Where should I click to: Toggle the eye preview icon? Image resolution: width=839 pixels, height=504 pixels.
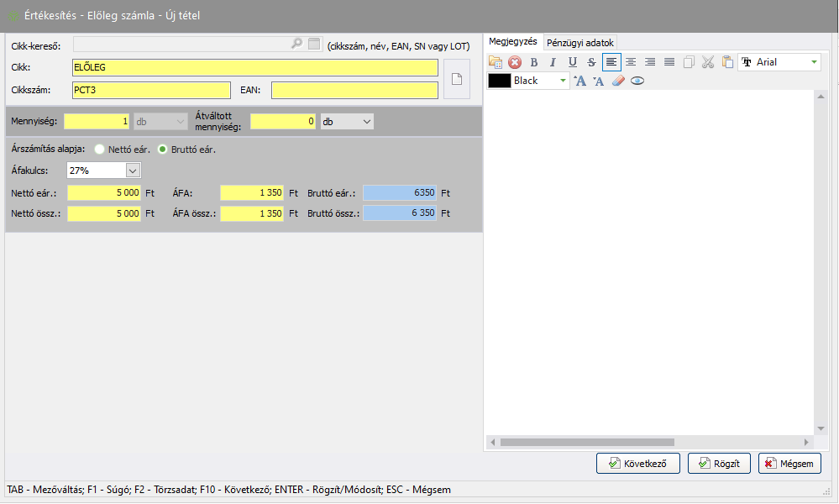(x=637, y=81)
